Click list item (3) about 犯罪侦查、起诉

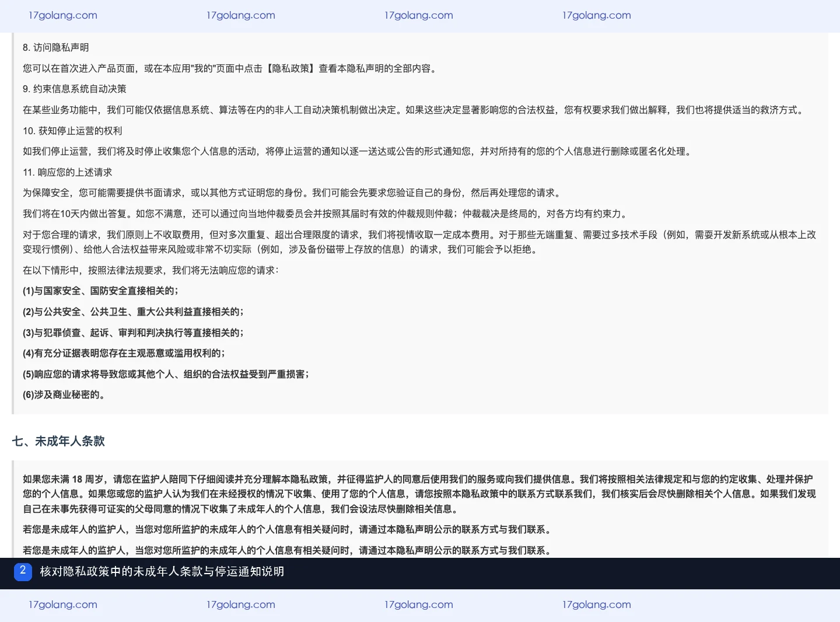click(134, 333)
